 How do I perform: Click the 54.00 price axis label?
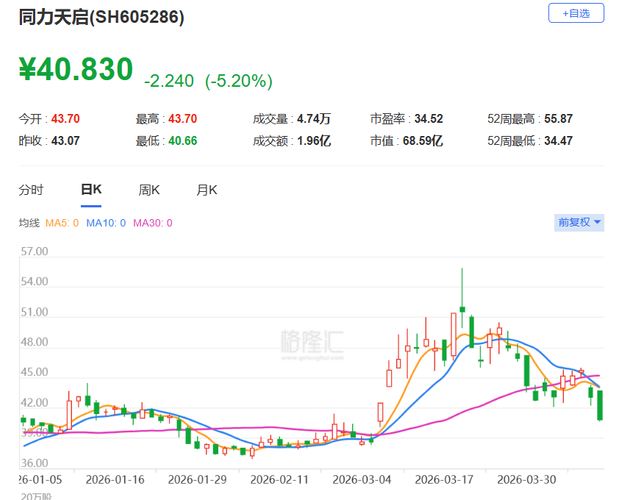click(x=35, y=281)
